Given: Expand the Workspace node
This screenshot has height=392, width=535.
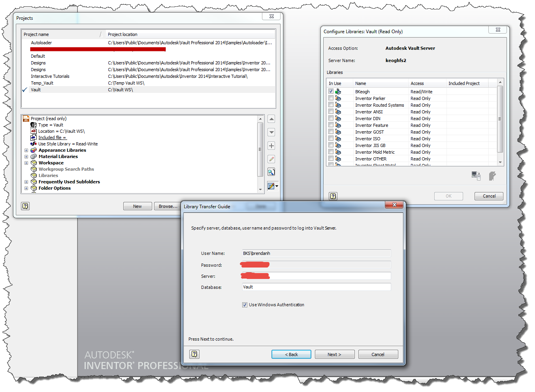Looking at the screenshot, I should 26,163.
